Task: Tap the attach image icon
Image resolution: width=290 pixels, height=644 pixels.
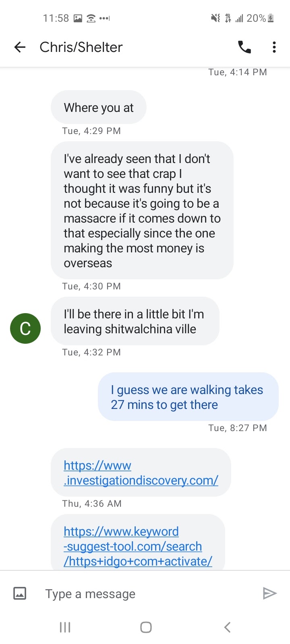Action: pos(20,593)
